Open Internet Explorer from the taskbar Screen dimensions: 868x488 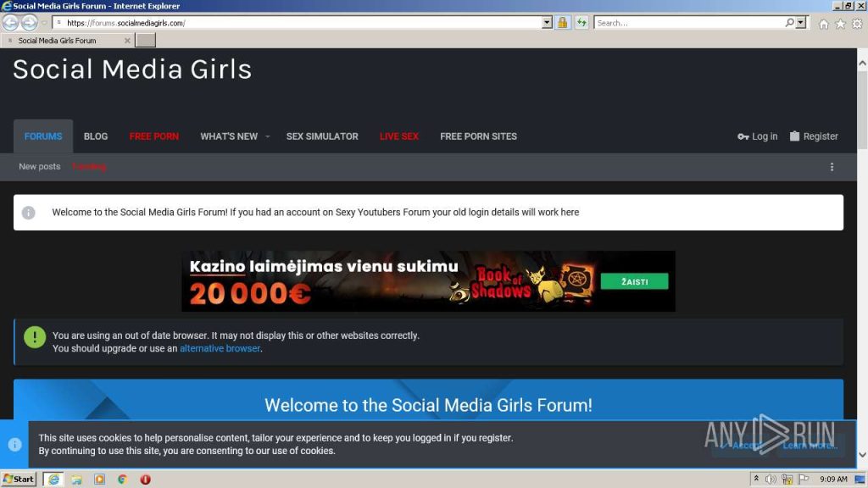(53, 480)
